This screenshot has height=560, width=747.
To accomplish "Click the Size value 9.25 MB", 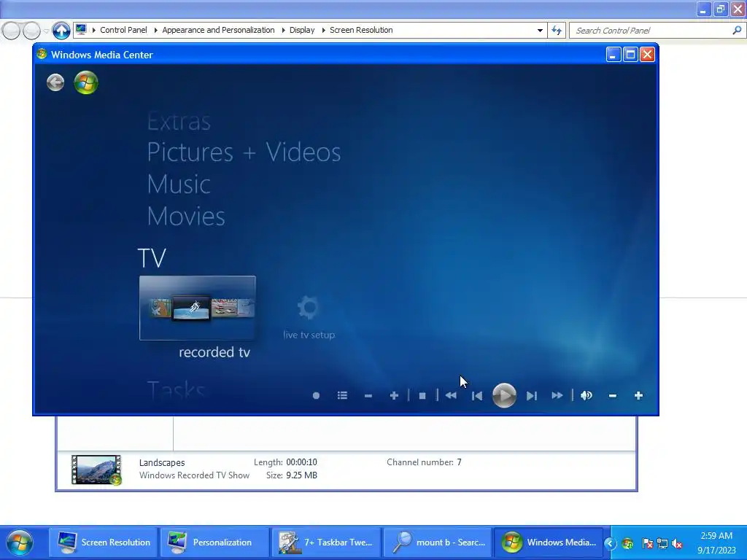I will 301,475.
